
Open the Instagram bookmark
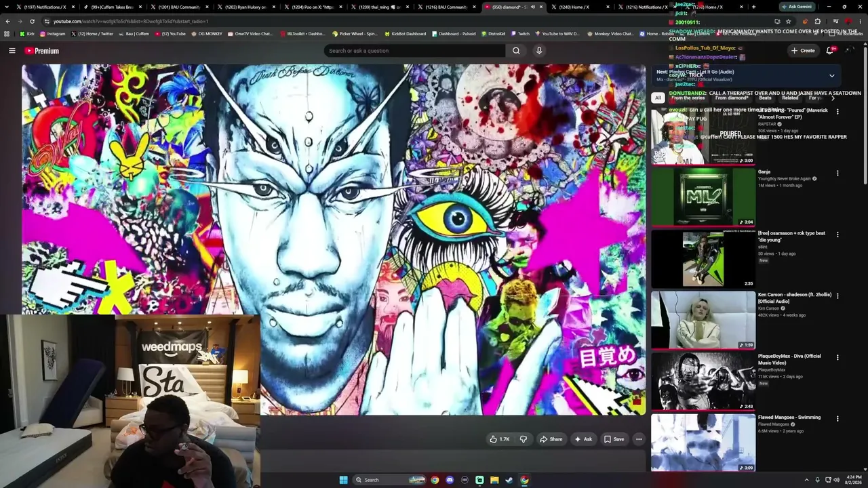click(53, 33)
